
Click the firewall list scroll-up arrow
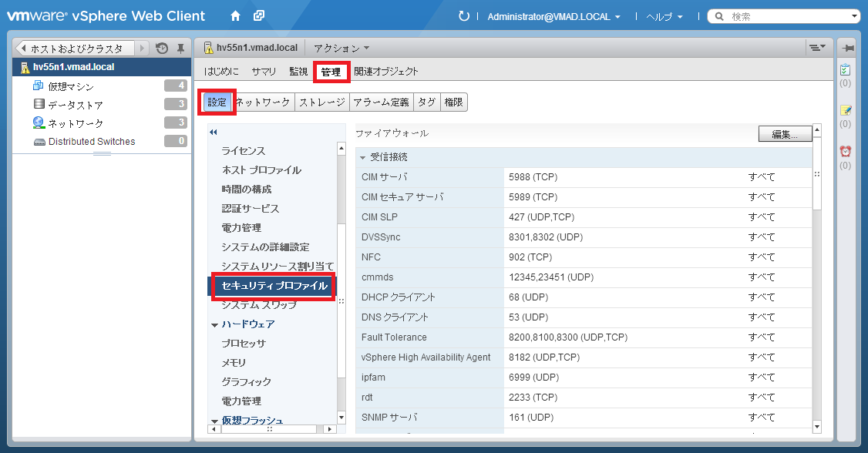coord(817,129)
